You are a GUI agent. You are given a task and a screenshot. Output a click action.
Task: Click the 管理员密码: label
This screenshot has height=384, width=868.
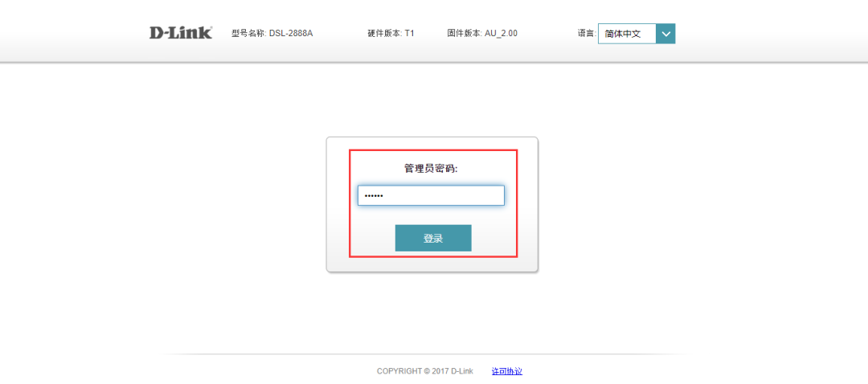pyautogui.click(x=432, y=168)
